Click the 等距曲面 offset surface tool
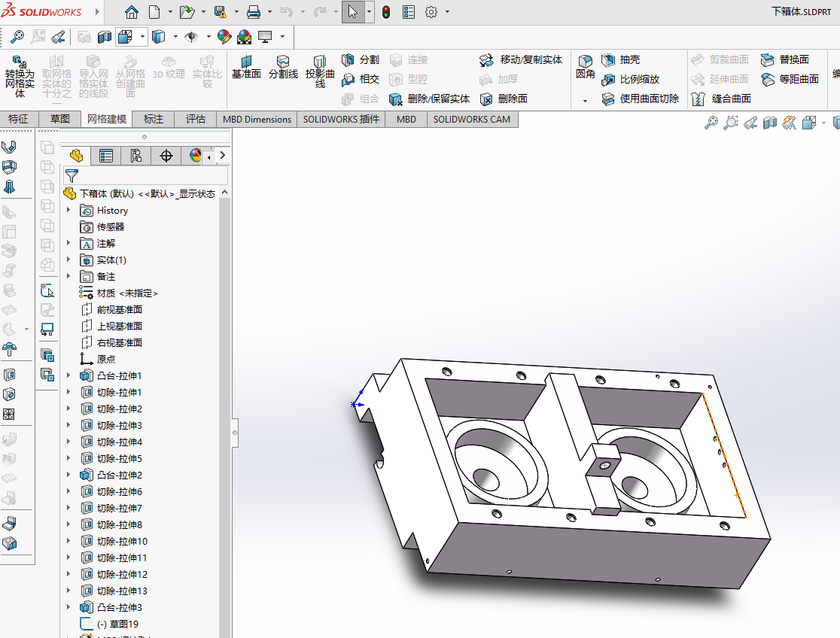The height and width of the screenshot is (638, 840). [790, 79]
